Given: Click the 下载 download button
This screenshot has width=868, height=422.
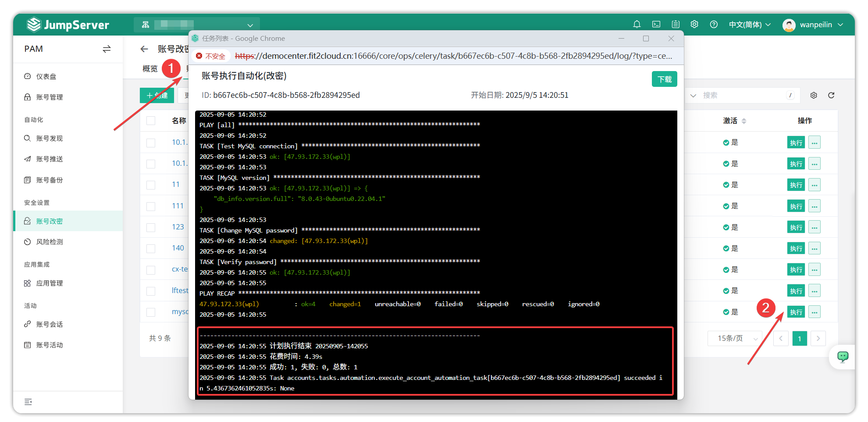Looking at the screenshot, I should (x=664, y=79).
